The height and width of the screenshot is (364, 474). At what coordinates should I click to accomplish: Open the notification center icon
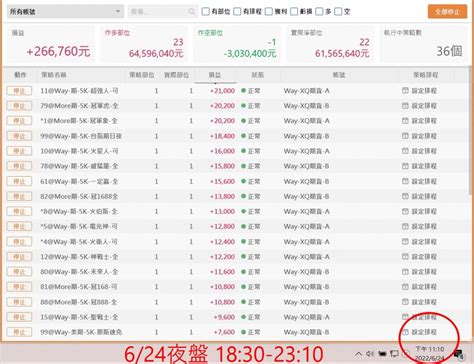(x=459, y=354)
